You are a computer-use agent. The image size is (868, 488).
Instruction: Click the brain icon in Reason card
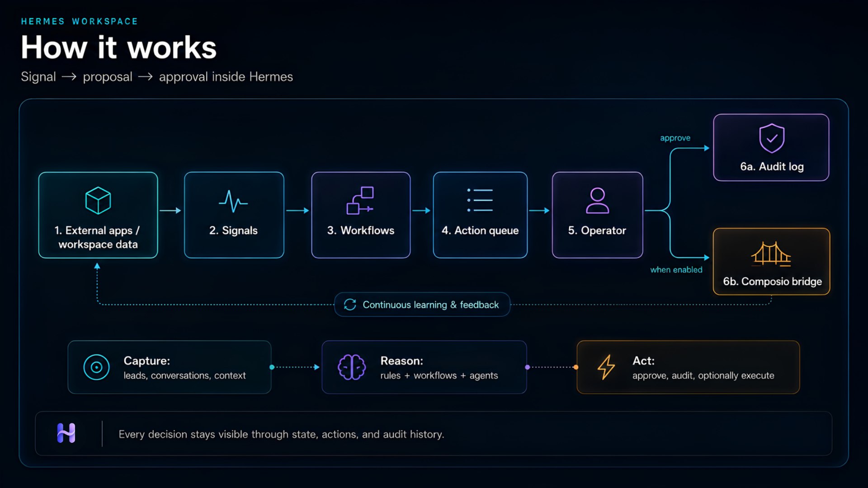tap(352, 367)
